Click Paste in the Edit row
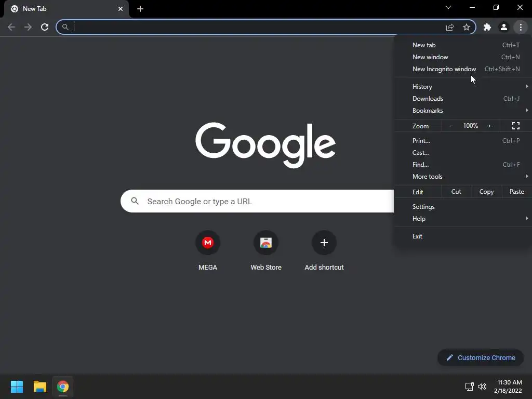Viewport: 532px width, 399px height. click(x=517, y=192)
